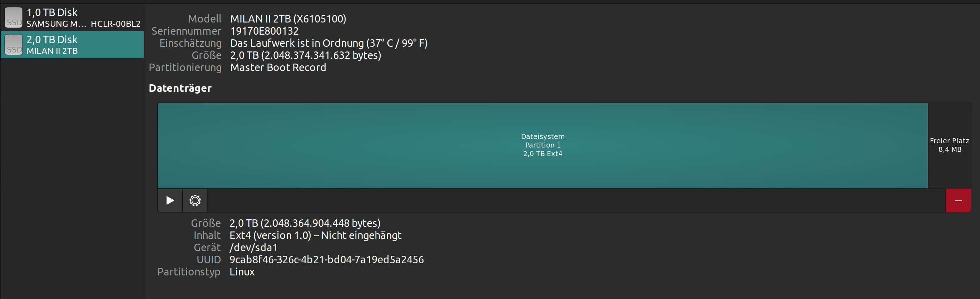Open the gear icon for partition options
The image size is (980, 299).
click(x=195, y=200)
